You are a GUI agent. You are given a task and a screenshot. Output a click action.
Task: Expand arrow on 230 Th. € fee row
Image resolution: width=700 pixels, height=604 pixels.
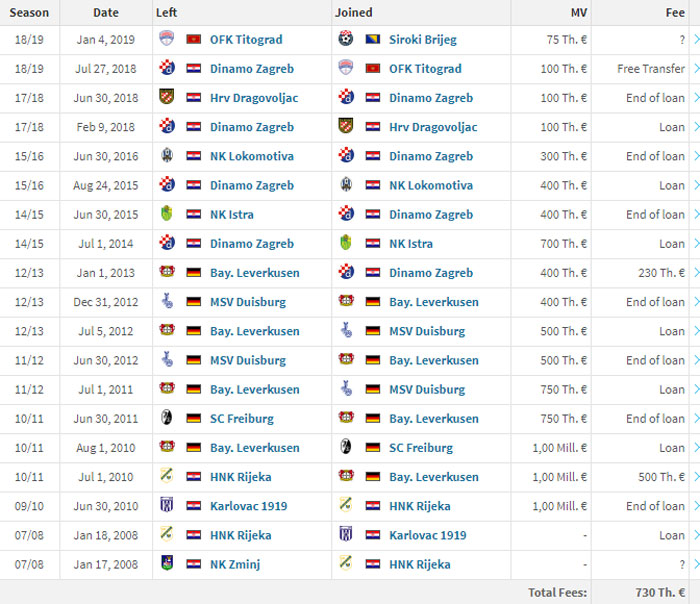[x=696, y=272]
